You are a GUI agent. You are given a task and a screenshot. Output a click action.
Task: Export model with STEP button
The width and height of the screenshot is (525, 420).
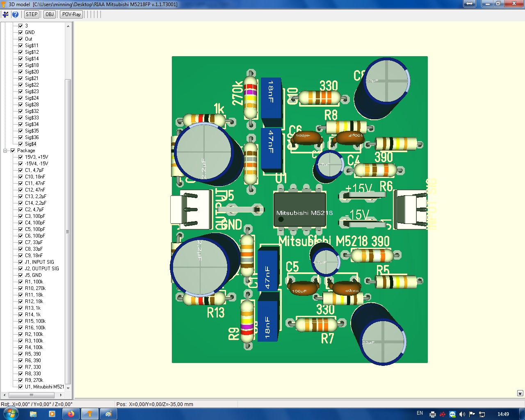[32, 14]
